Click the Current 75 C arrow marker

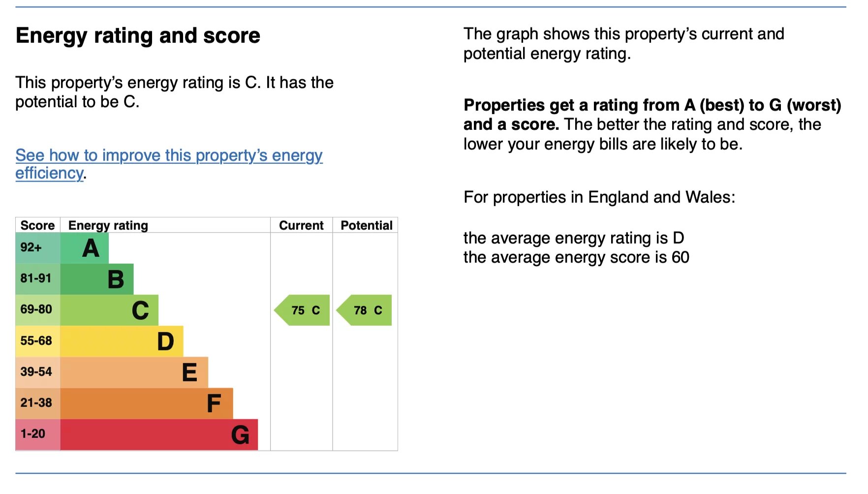point(302,310)
